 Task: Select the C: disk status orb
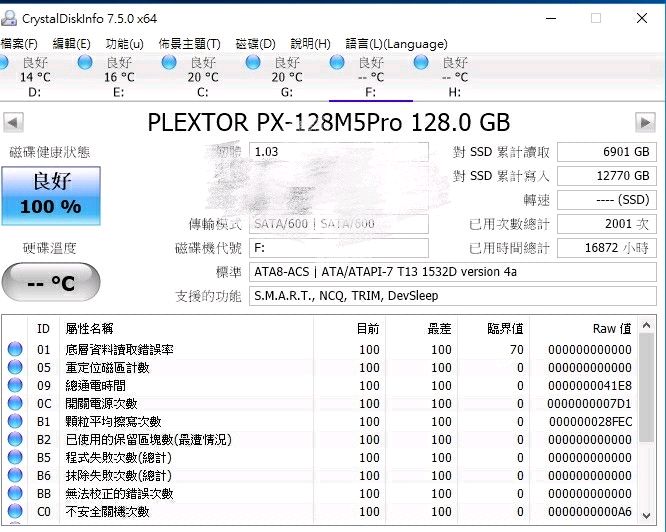169,62
